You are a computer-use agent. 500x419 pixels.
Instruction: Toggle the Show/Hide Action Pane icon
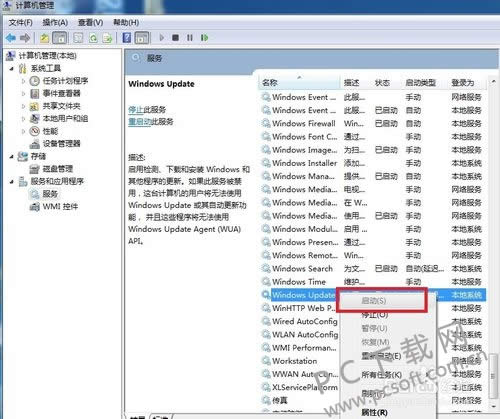[142, 38]
